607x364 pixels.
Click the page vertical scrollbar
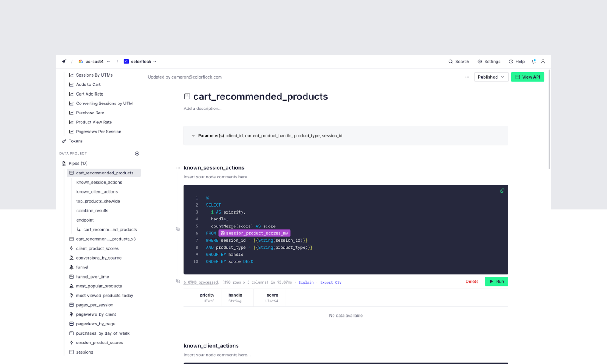(549, 120)
